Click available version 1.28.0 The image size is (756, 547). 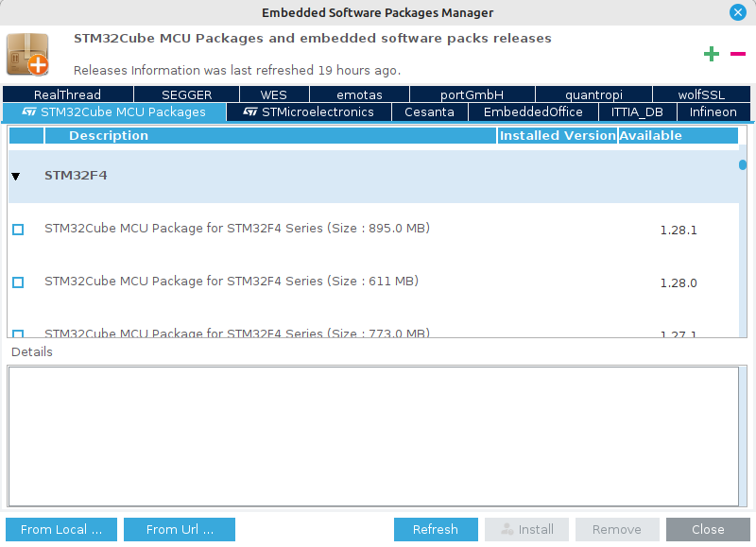[679, 283]
